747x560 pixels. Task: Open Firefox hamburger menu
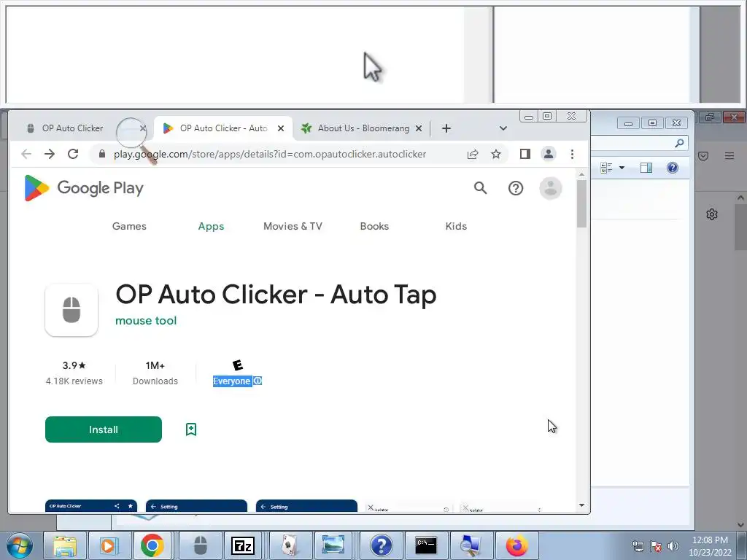tap(729, 156)
